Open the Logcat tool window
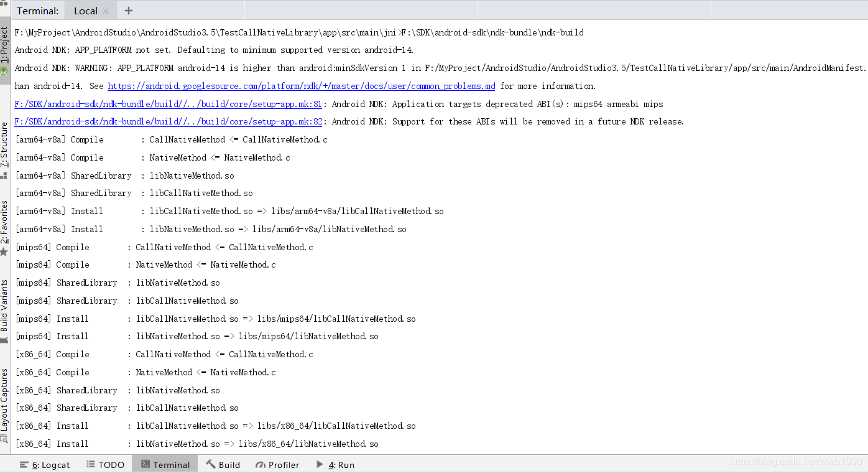Viewport: 868px width, 473px height. click(45, 465)
